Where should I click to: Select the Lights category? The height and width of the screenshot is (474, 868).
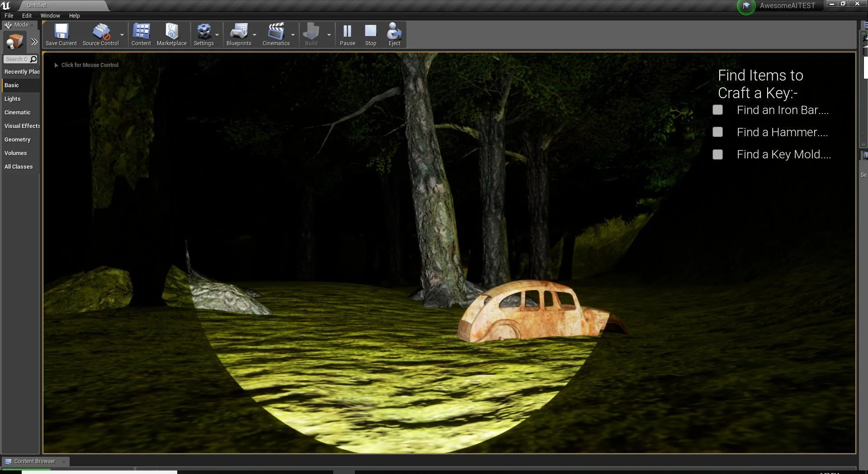click(x=21, y=99)
